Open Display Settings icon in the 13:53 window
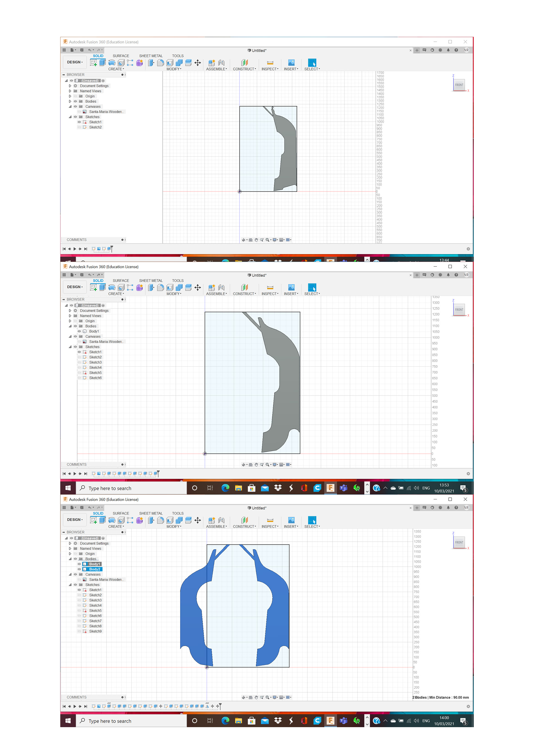 point(275,465)
